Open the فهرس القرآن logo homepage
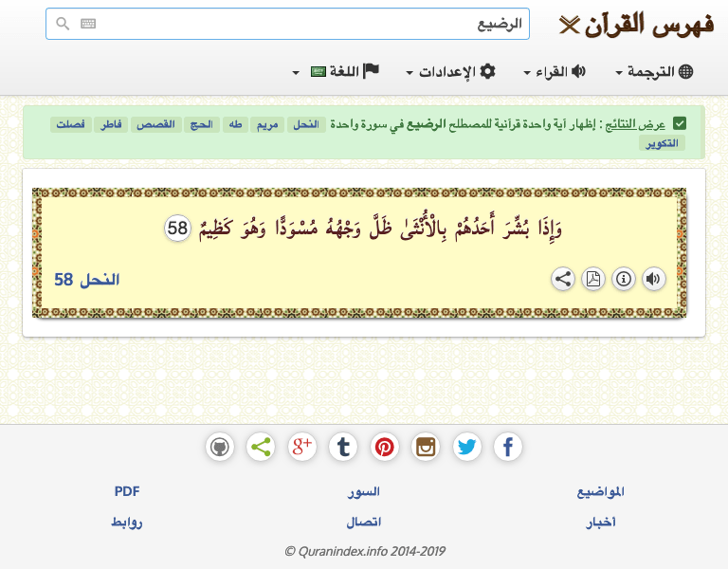This screenshot has height=569, width=728. [x=636, y=25]
